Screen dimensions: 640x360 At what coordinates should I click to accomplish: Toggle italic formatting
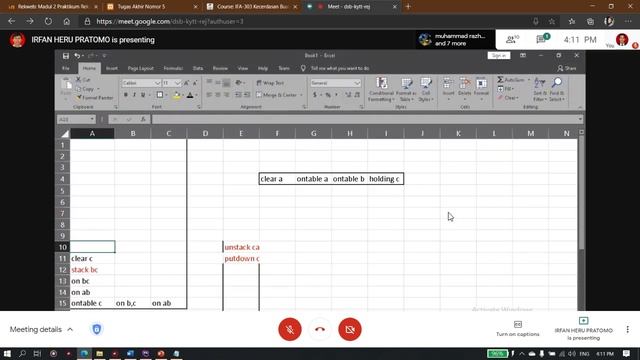(134, 95)
